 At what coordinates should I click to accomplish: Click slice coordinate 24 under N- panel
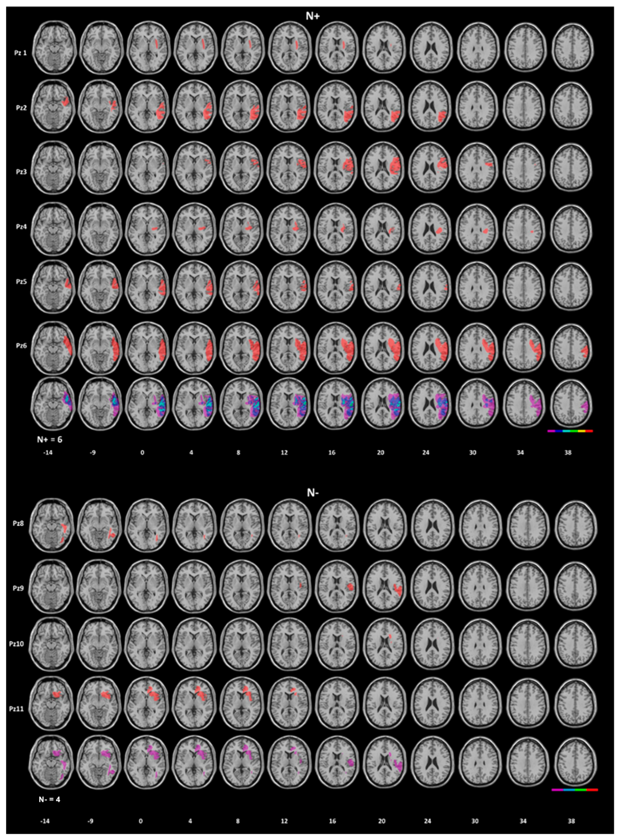(427, 821)
